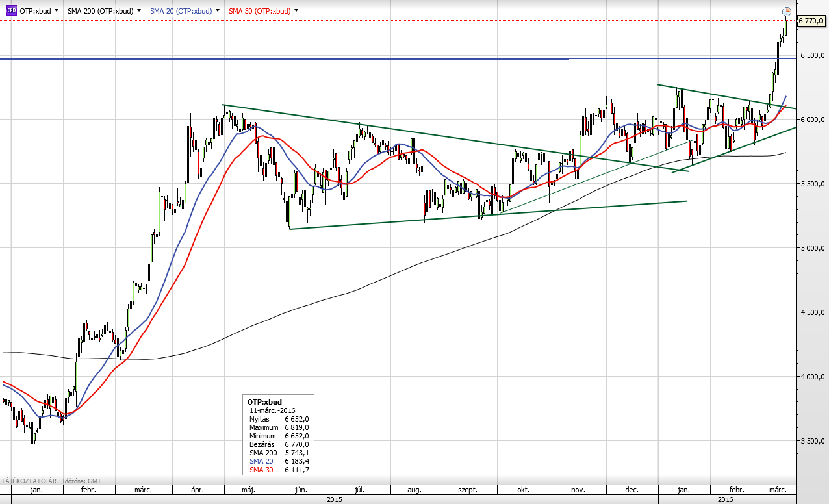Image resolution: width=829 pixels, height=504 pixels.
Task: Click the Nyitás row in the info box
Action: click(x=279, y=419)
